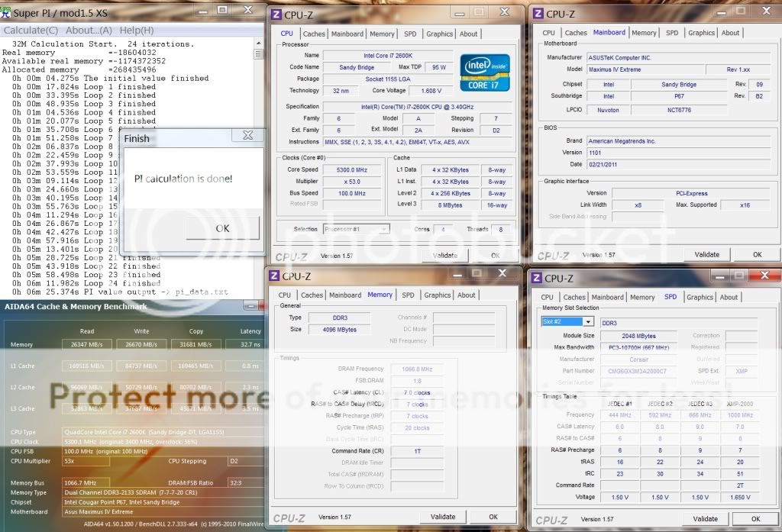This screenshot has width=782, height=532.
Task: Open CPU tab in CPU-Z Mainboard window
Action: tap(548, 33)
